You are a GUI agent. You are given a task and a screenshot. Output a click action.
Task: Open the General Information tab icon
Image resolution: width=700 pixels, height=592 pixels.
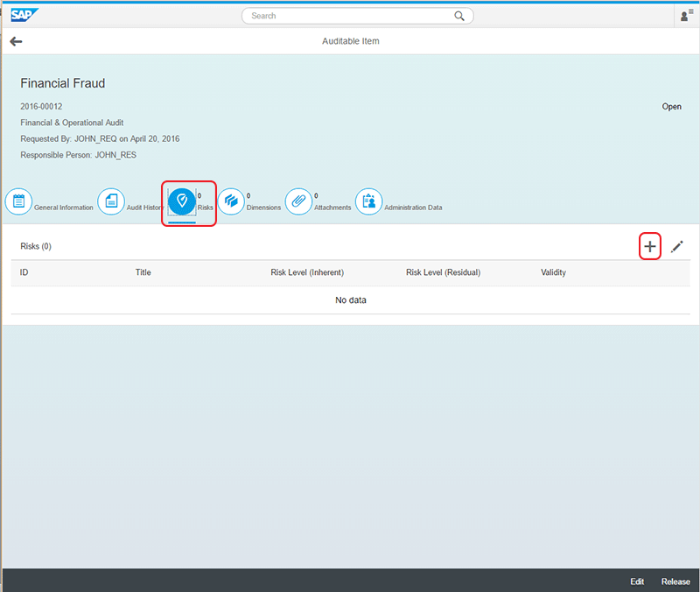tap(19, 201)
